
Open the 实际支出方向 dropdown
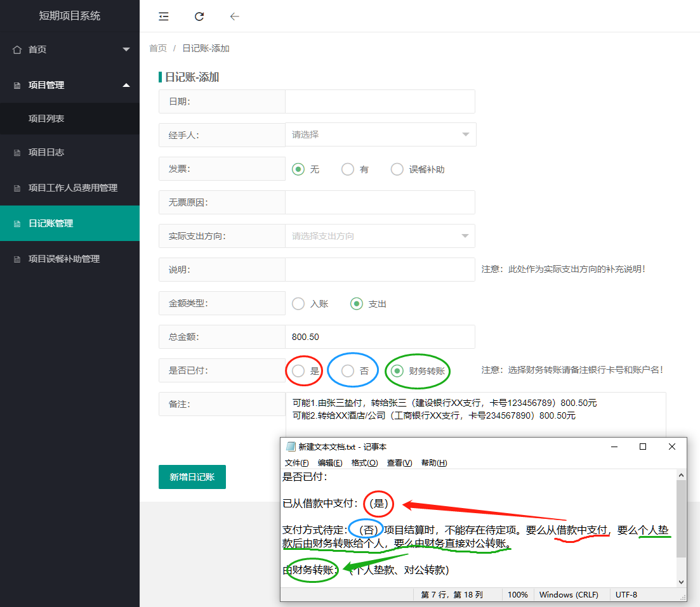coord(380,236)
